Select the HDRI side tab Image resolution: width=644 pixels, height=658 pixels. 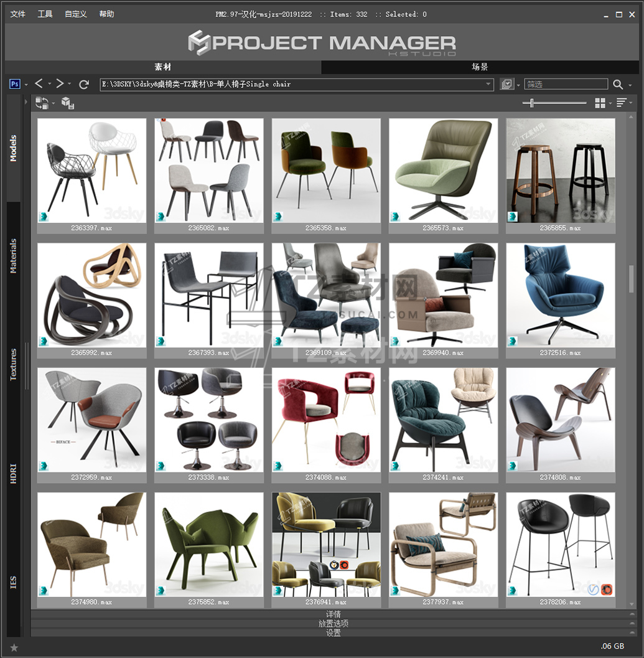coord(14,473)
